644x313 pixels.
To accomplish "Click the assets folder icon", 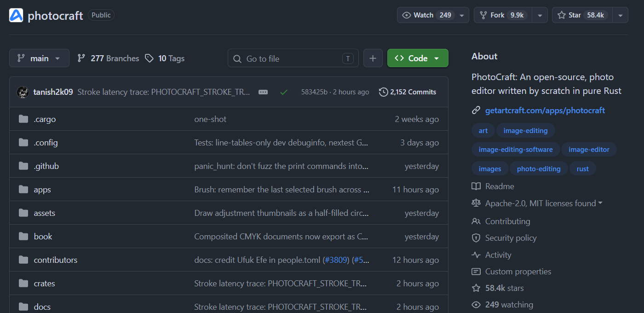I will pos(23,213).
